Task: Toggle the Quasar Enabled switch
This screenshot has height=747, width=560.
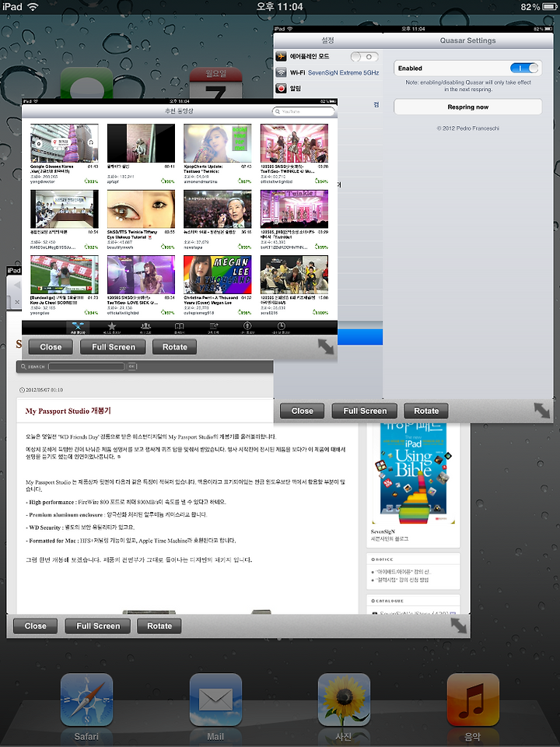Action: pos(525,68)
